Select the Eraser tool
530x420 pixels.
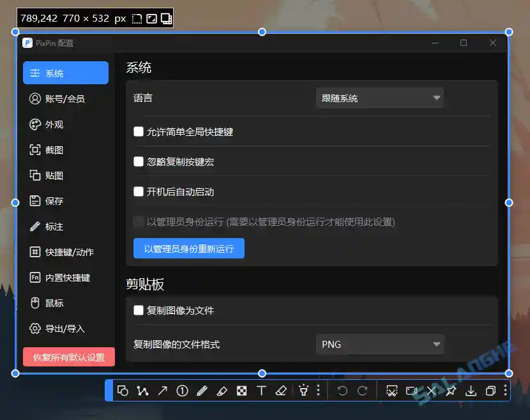(x=281, y=390)
